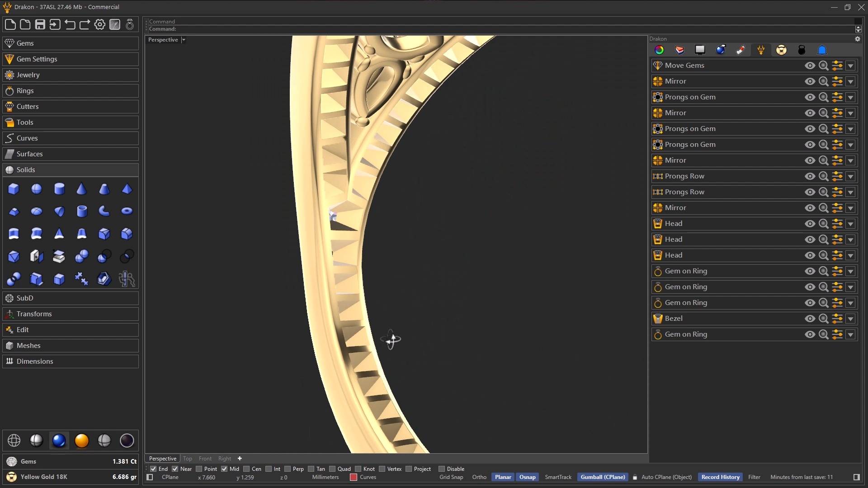The width and height of the screenshot is (868, 488).
Task: Select the Sphere solid tool
Action: 36,189
